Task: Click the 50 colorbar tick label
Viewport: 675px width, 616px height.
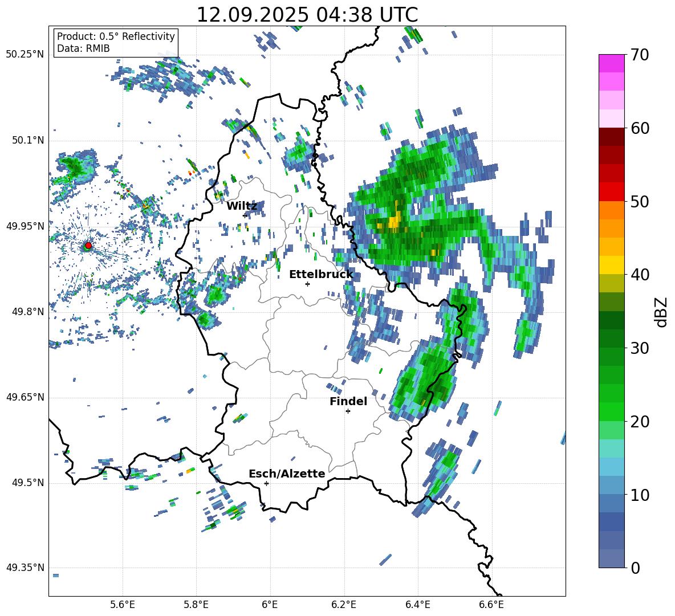Action: pos(639,201)
